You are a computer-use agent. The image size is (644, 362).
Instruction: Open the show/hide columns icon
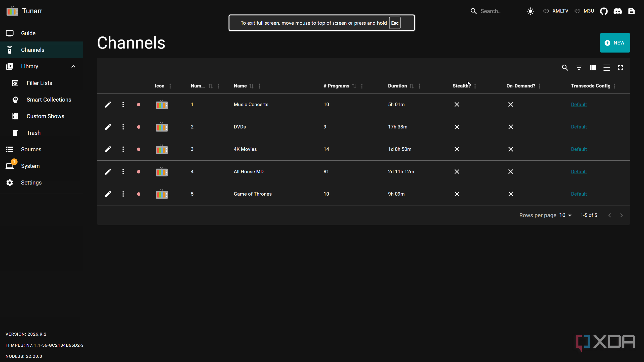[x=593, y=68]
